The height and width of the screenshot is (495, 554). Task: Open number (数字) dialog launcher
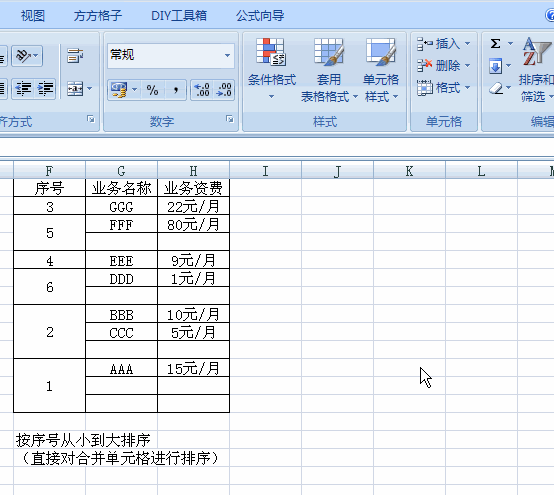tap(230, 119)
